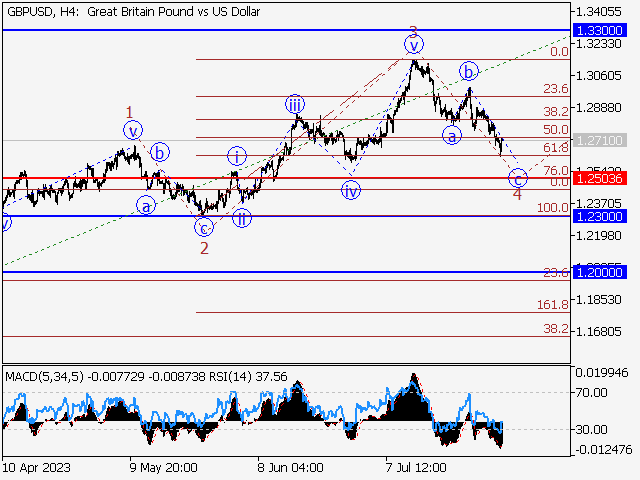Click the 50.0 Fibonacci level label
Screen dimensions: 640x480
point(556,130)
